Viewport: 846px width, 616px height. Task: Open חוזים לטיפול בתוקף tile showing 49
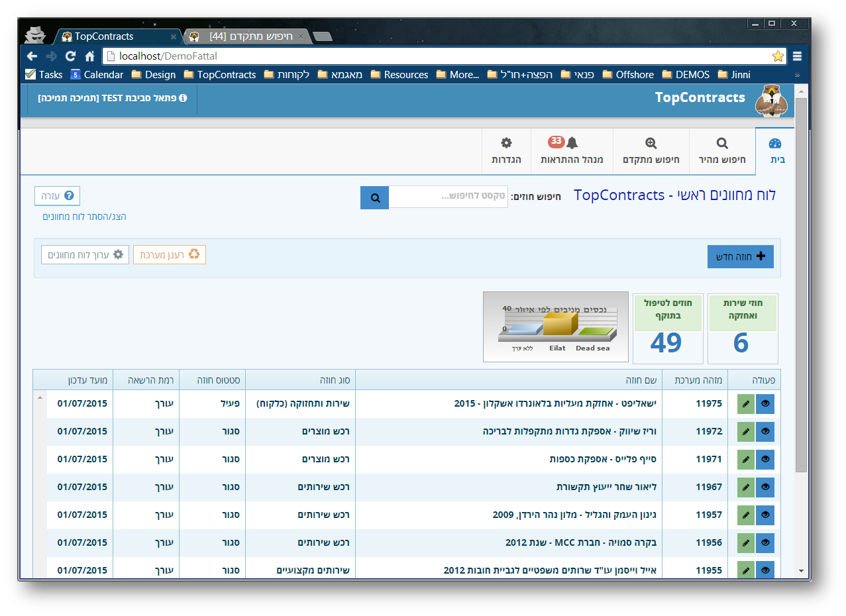(668, 329)
